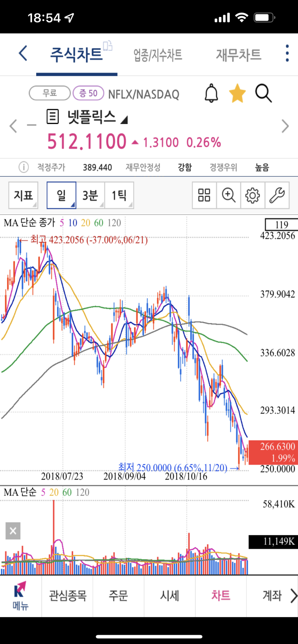
Task: Go to next stock with right arrow
Action: [x=285, y=126]
